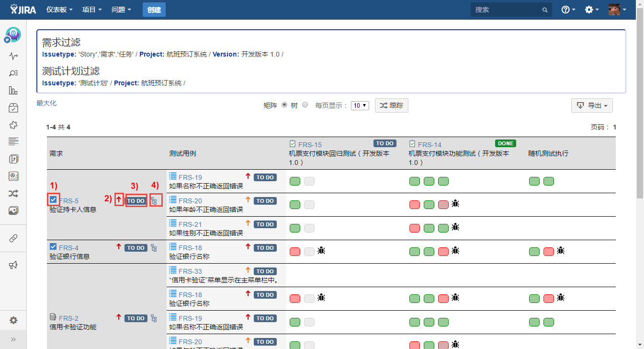Open the 每页显示 page size dropdown
The image size is (644, 349).
[x=360, y=105]
